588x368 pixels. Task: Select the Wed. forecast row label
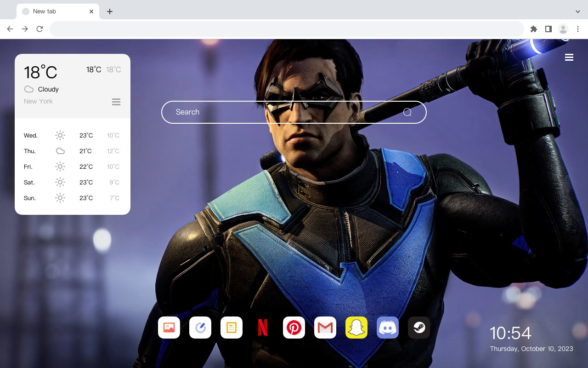point(31,136)
